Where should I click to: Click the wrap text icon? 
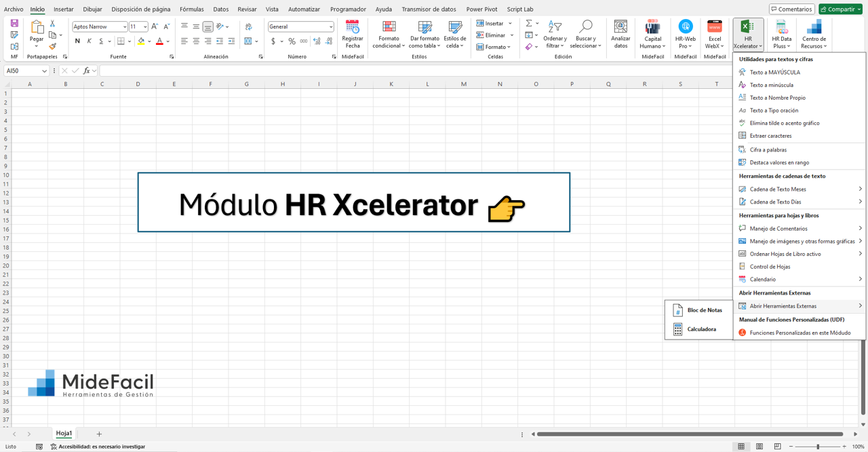[x=248, y=26]
